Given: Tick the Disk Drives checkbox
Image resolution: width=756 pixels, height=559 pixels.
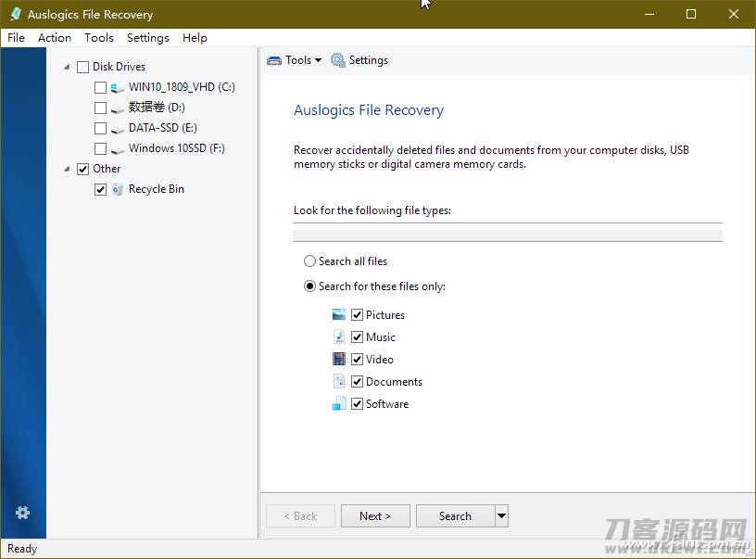Looking at the screenshot, I should [x=83, y=67].
